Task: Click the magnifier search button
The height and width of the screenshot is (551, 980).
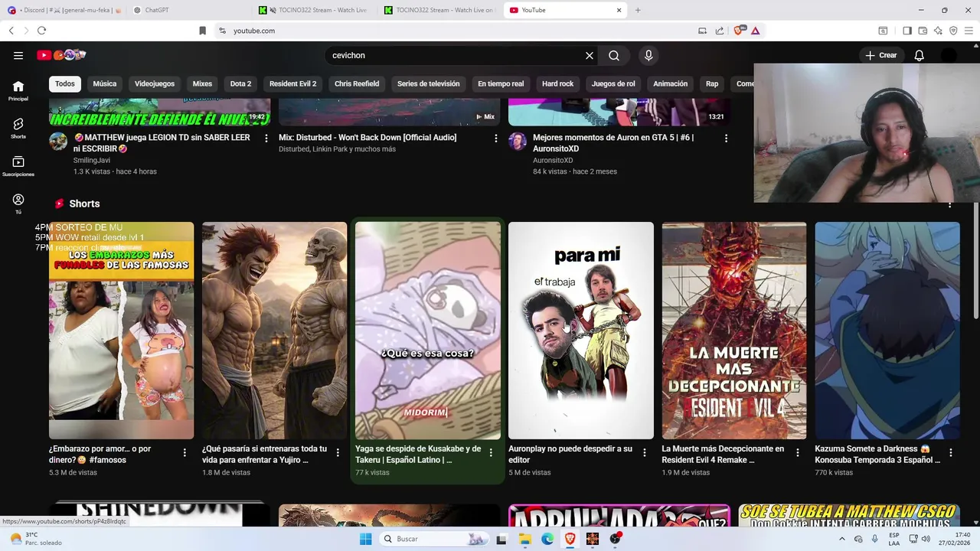Action: 614,55
